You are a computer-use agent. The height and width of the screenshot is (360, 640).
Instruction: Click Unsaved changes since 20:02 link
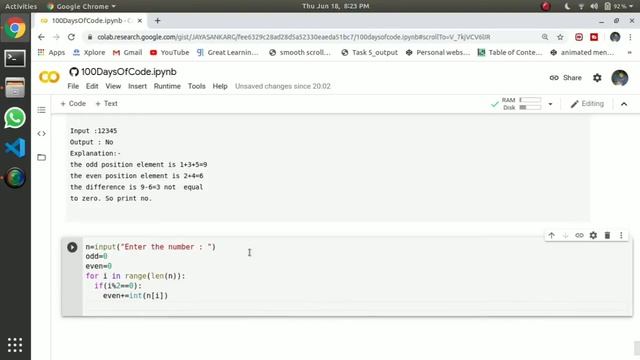pos(282,86)
